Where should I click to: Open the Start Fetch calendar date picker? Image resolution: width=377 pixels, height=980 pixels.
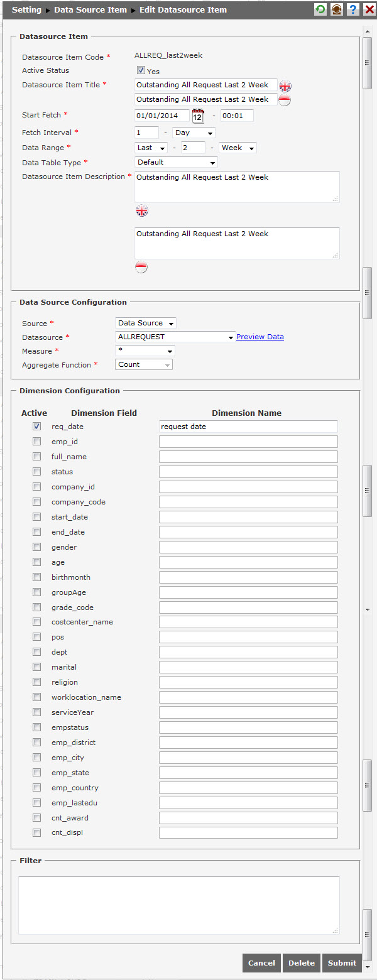pos(198,116)
